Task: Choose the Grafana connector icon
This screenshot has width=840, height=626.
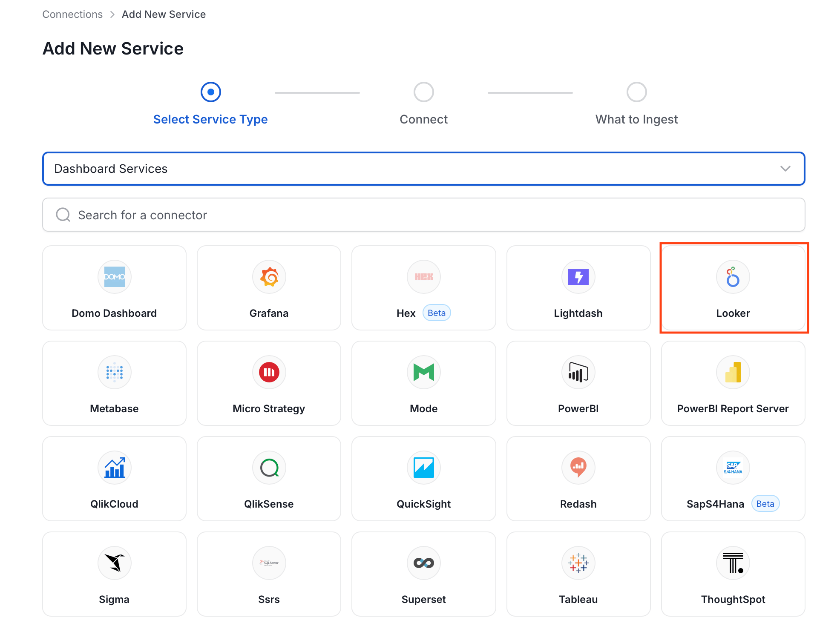Action: tap(269, 277)
